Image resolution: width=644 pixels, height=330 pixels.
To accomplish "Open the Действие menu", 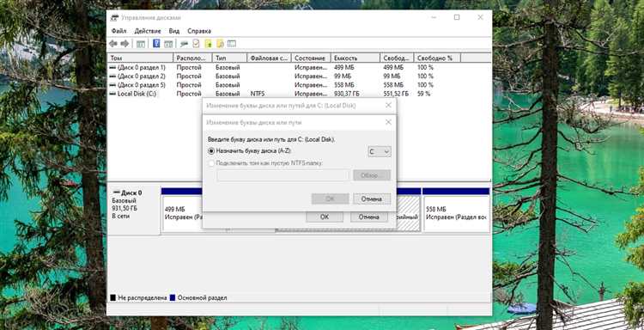I will [148, 31].
